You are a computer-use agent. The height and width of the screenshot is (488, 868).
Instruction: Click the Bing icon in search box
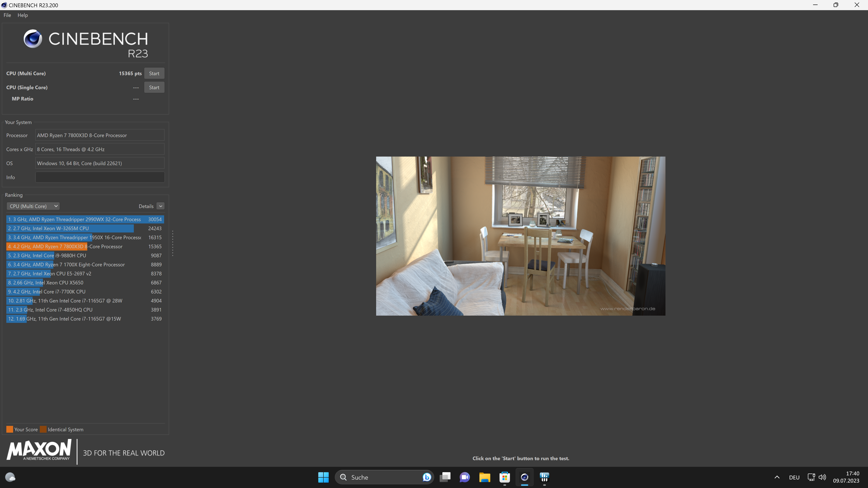(427, 477)
